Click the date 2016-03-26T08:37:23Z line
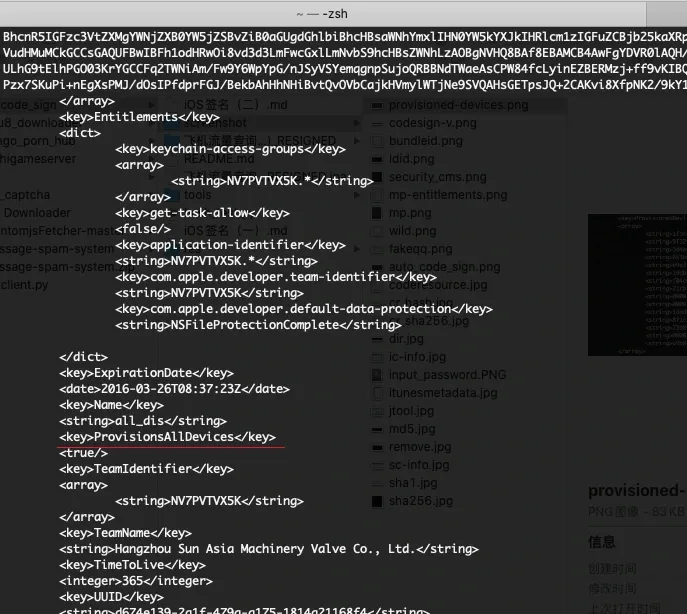Screen dimensions: 687x614 (x=174, y=389)
